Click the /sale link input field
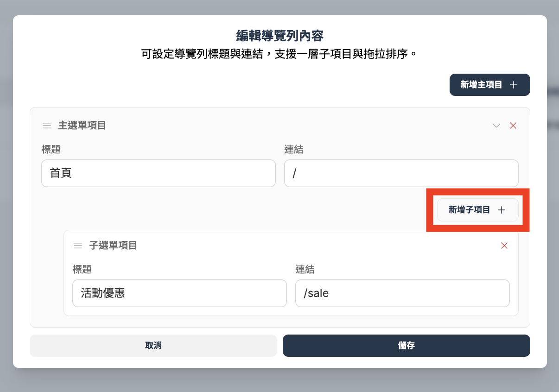559x392 pixels. pyautogui.click(x=402, y=293)
